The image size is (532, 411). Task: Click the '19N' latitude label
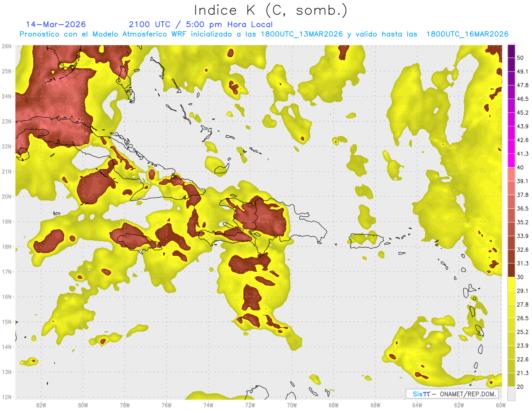click(x=7, y=221)
